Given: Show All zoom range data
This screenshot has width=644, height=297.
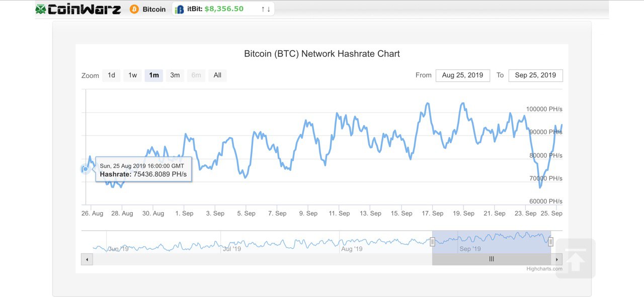Looking at the screenshot, I should [217, 75].
